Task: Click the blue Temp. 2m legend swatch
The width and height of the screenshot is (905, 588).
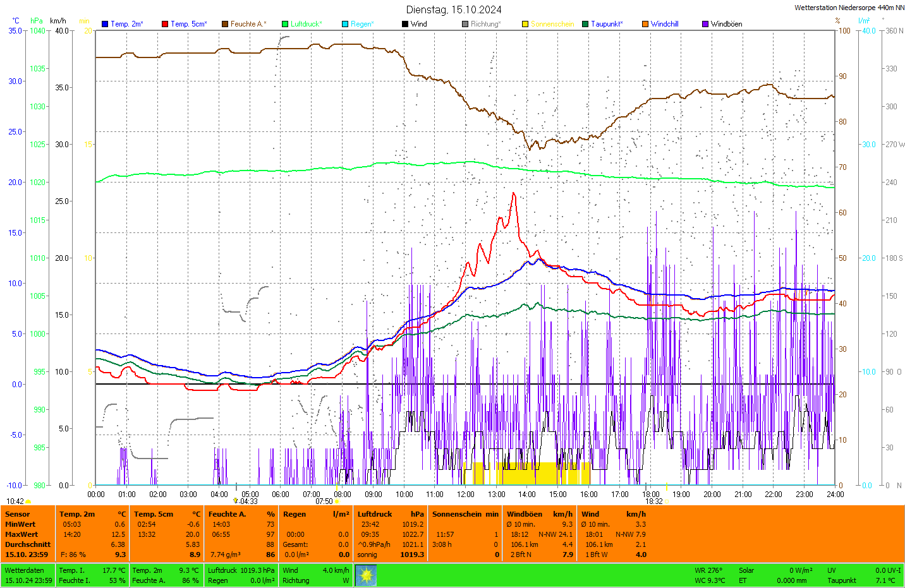Action: click(105, 24)
